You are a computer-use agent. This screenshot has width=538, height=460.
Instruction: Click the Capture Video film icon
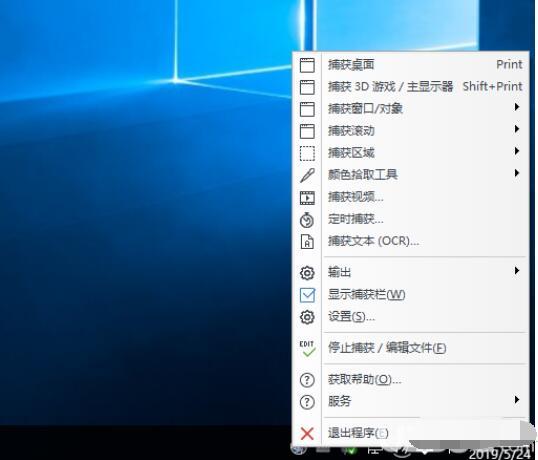pos(307,198)
